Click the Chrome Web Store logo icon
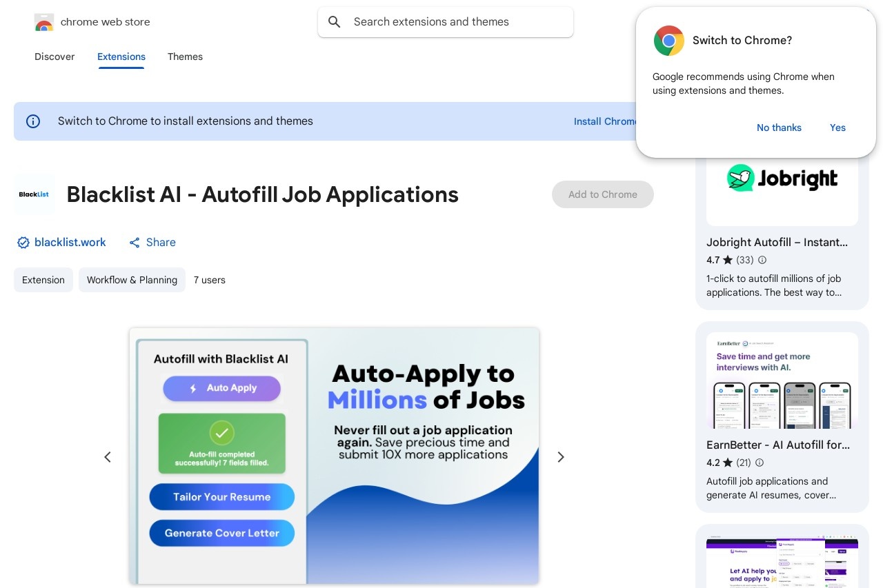The image size is (883, 588). tap(43, 22)
